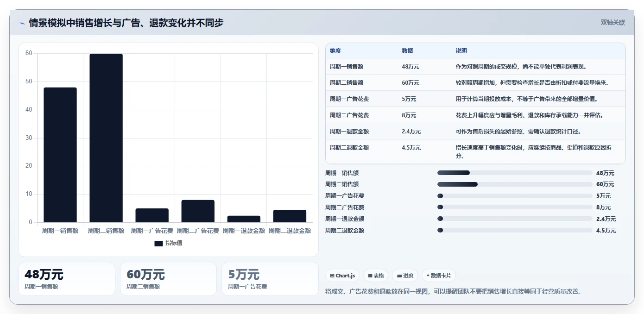Image resolution: width=644 pixels, height=314 pixels.
Task: Click the 周期一退款金额 bar in chart
Action: point(244,219)
